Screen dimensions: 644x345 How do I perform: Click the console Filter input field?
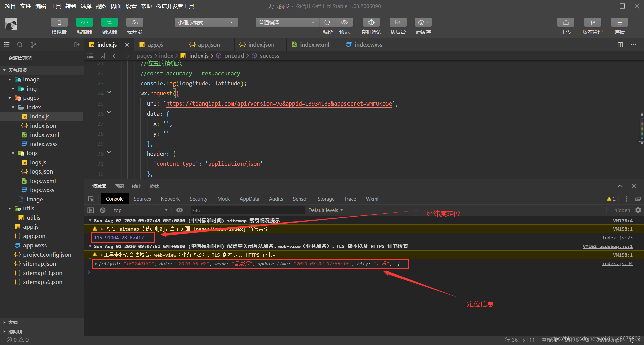click(247, 210)
